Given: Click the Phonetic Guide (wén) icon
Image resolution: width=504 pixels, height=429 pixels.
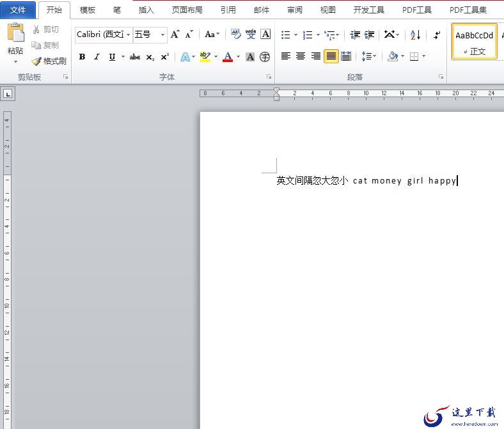Looking at the screenshot, I should click(251, 34).
